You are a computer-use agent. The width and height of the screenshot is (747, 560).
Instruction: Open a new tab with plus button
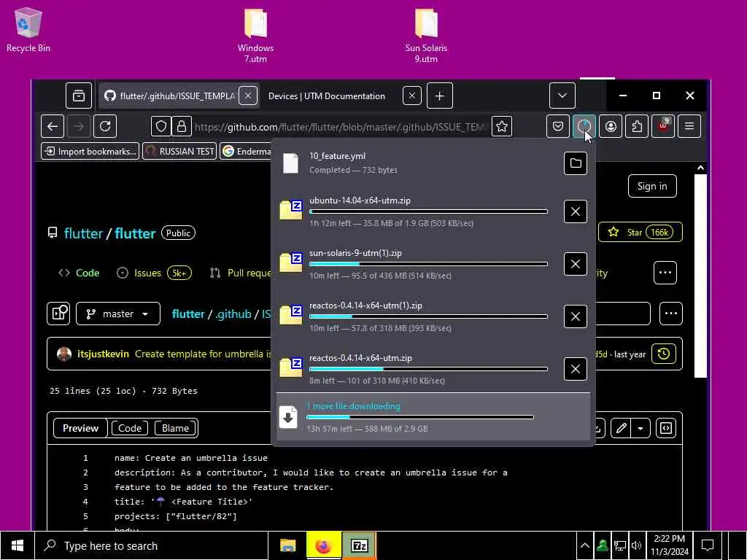tap(439, 96)
